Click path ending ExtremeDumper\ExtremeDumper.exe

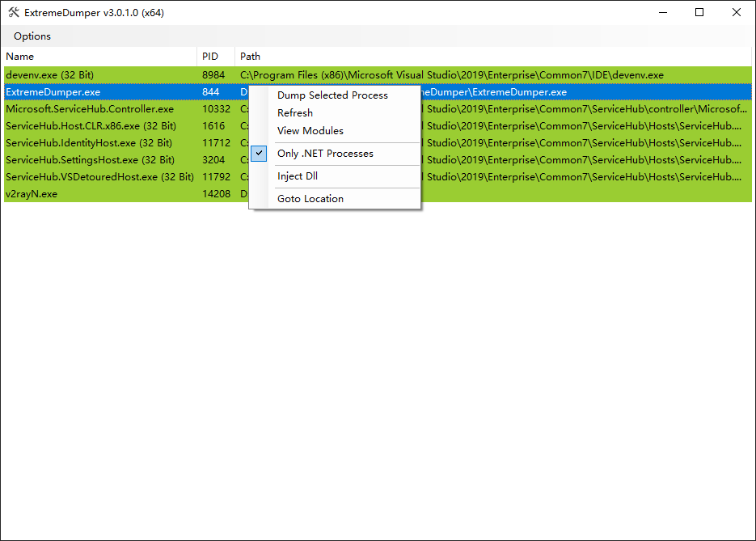point(494,92)
